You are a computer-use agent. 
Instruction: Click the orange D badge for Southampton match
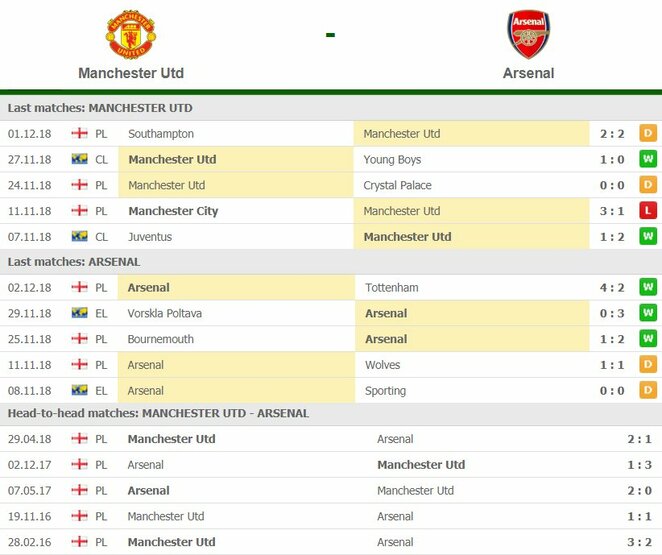(647, 134)
